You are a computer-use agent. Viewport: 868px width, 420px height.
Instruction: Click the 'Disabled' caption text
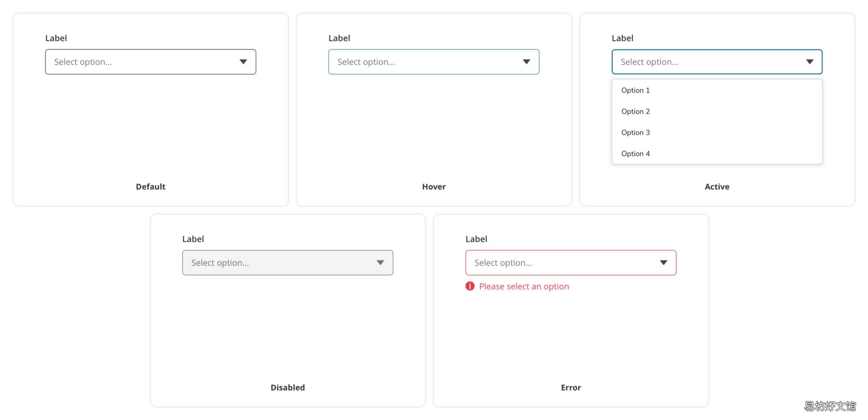[x=288, y=387]
